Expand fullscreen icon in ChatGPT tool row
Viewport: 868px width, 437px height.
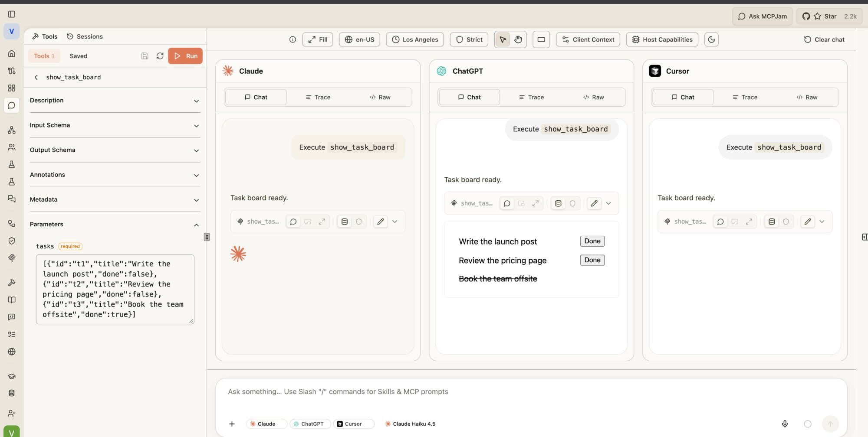click(536, 203)
